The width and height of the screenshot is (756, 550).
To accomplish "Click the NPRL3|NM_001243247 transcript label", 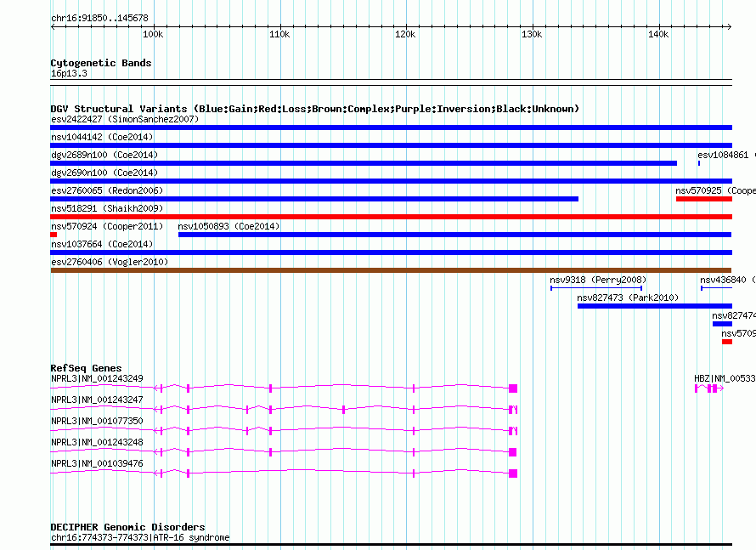I will [x=97, y=400].
